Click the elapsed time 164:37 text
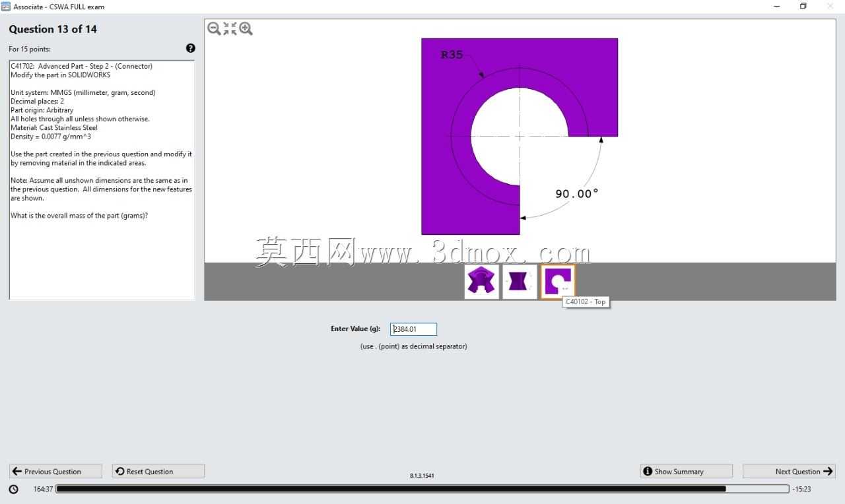 pos(43,489)
